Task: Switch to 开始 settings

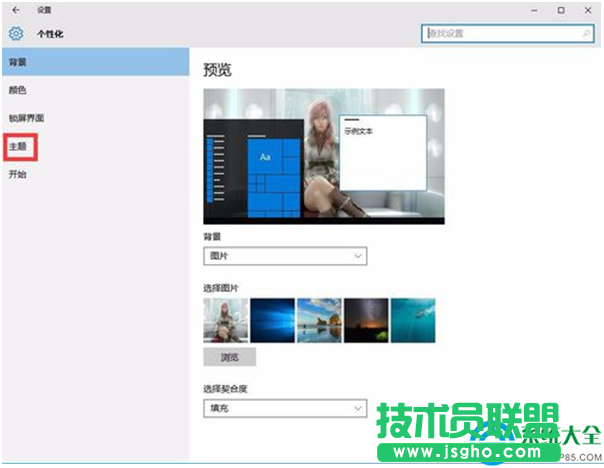Action: point(19,174)
